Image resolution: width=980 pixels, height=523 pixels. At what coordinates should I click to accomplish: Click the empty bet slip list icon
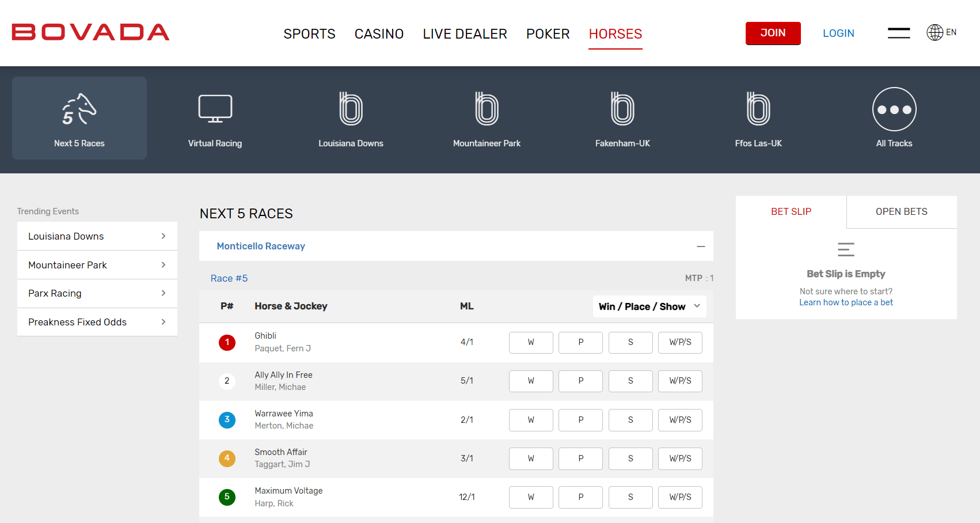846,249
